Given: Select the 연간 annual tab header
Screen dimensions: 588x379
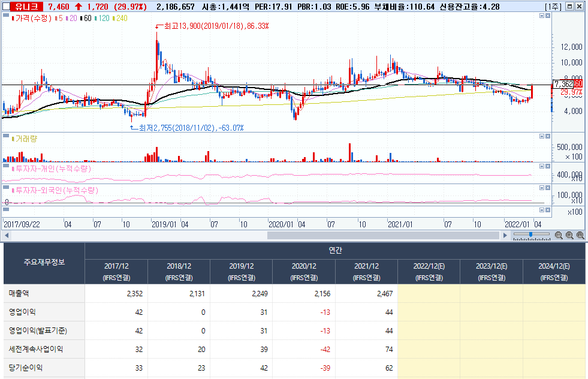Looking at the screenshot, I should (x=335, y=250).
